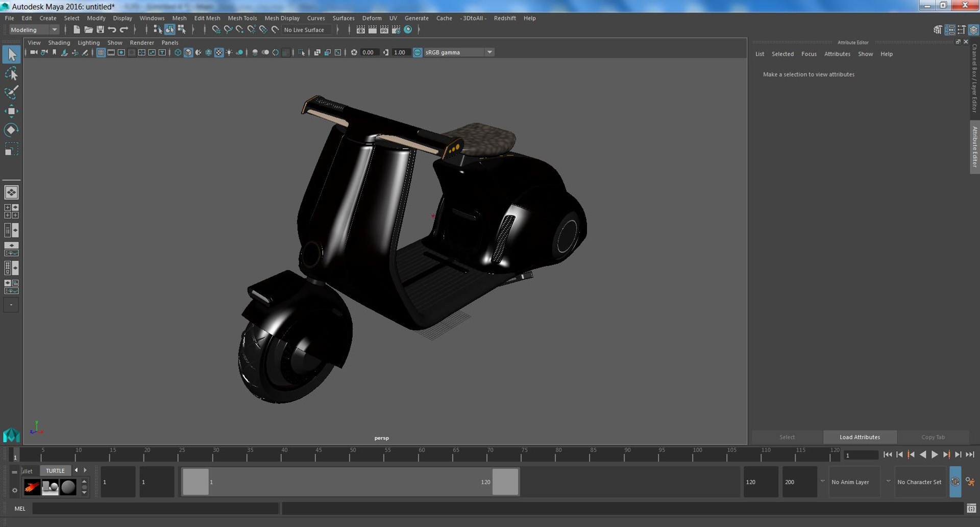Viewport: 980px width, 527px height.
Task: Activate the Rotate tool
Action: click(11, 130)
